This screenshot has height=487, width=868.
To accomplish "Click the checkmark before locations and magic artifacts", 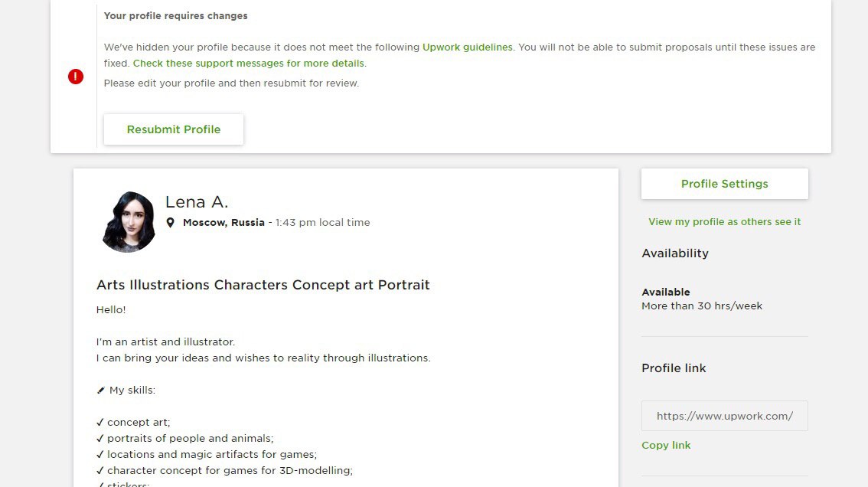I will click(100, 454).
